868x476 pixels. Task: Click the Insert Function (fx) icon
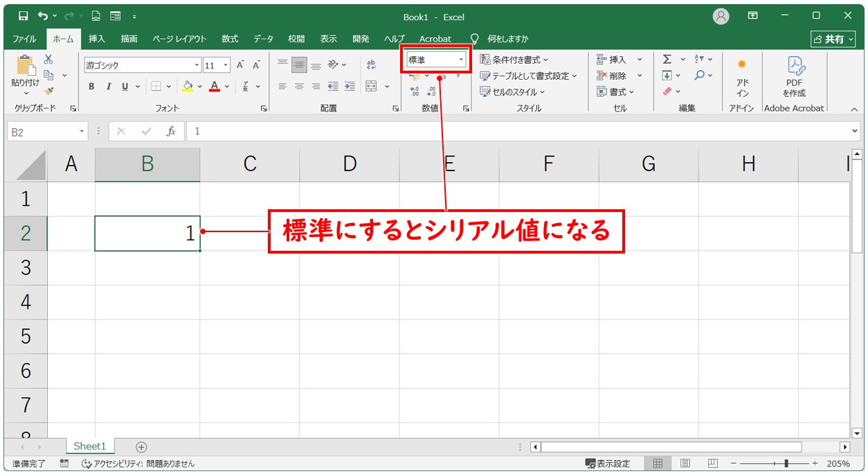pyautogui.click(x=170, y=130)
